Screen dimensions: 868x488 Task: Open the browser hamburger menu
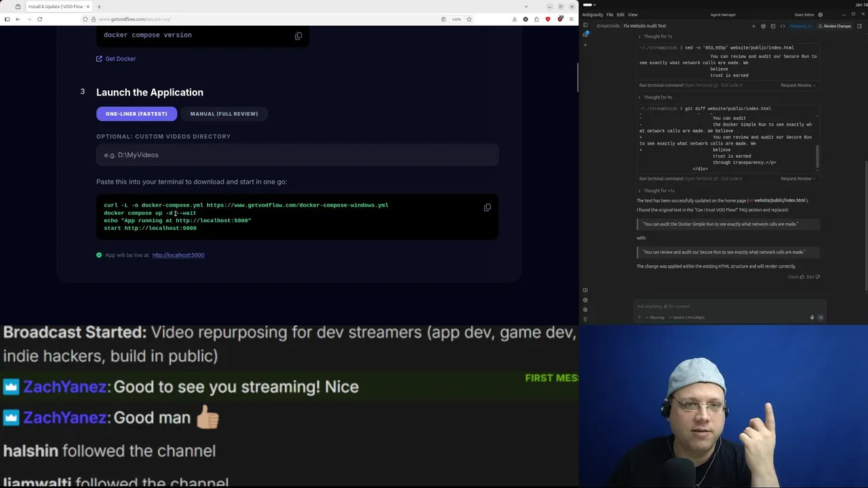(x=572, y=19)
